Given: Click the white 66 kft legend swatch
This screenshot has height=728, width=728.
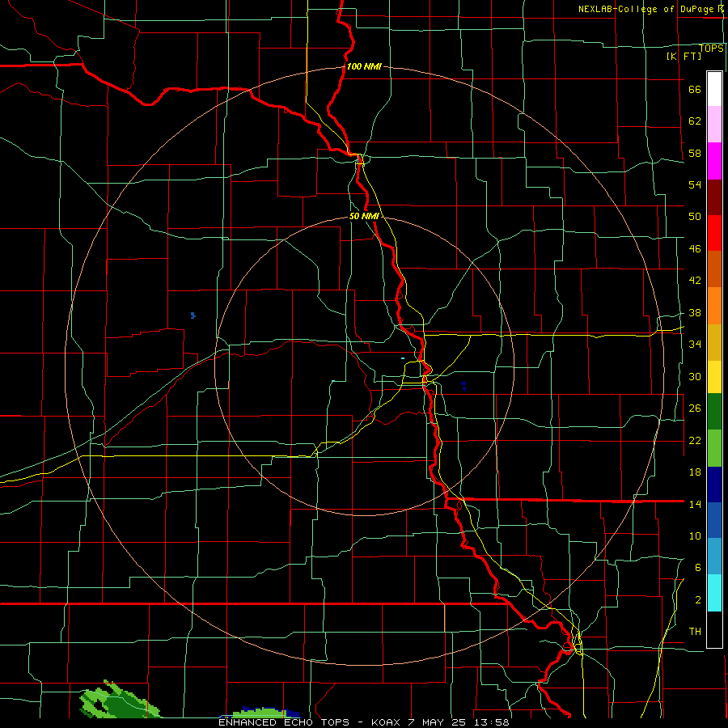Looking at the screenshot, I should [x=714, y=89].
